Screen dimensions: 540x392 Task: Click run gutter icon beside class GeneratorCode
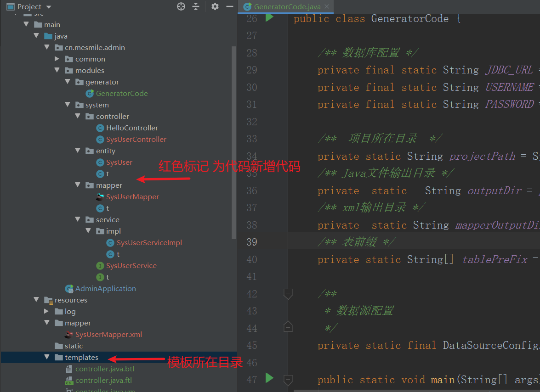click(x=269, y=18)
